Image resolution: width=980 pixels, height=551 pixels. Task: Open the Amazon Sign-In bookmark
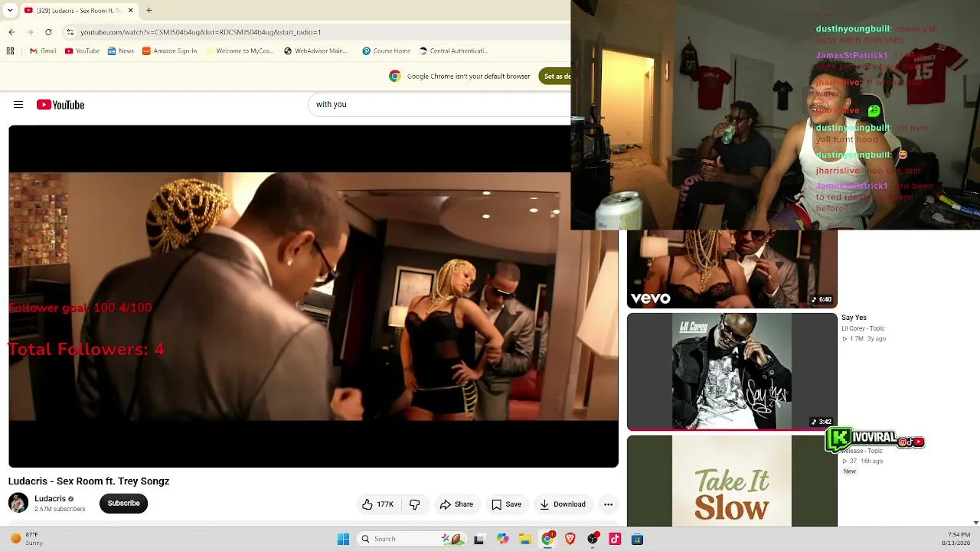tap(169, 51)
